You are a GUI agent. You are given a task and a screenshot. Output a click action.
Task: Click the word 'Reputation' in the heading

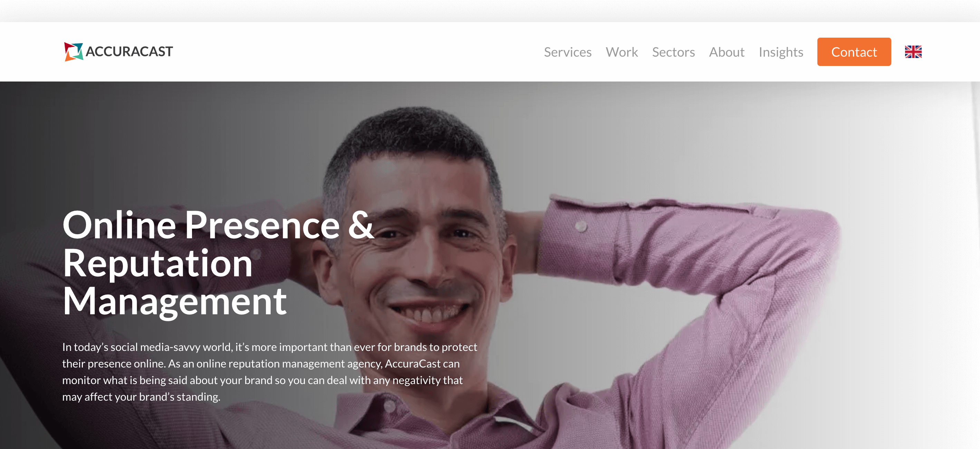pyautogui.click(x=157, y=263)
